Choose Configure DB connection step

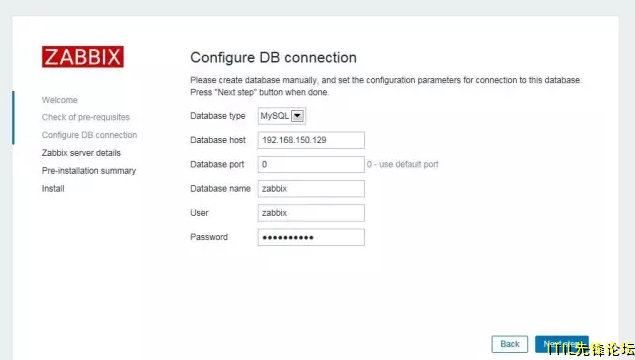pos(89,135)
